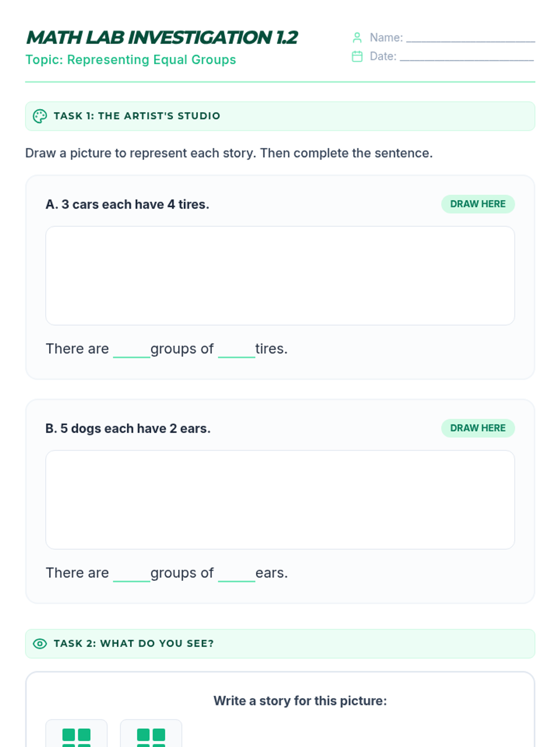Click the person icon beside Name
The image size is (560, 747).
tap(357, 37)
